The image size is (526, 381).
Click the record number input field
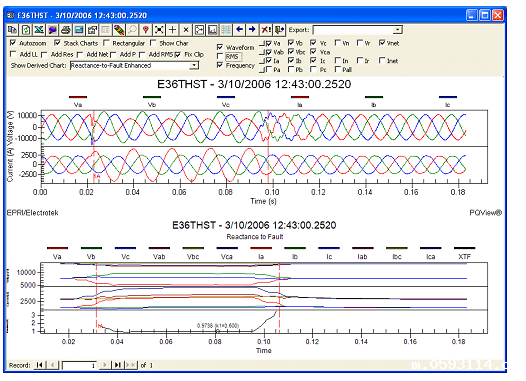pos(80,365)
